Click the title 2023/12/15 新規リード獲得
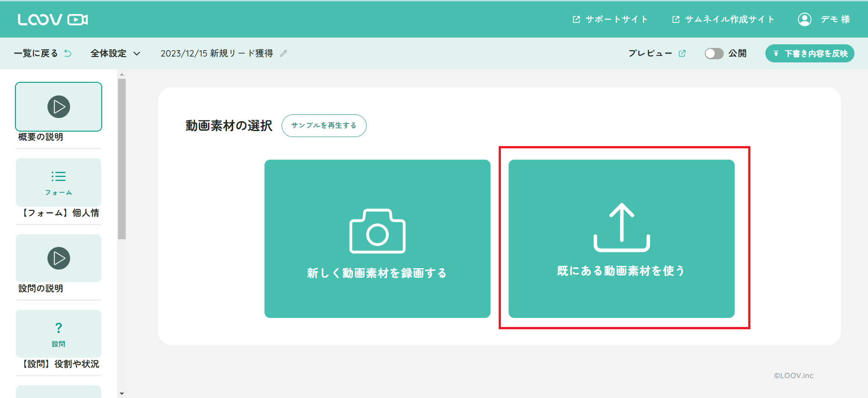The width and height of the screenshot is (868, 398). [x=217, y=53]
